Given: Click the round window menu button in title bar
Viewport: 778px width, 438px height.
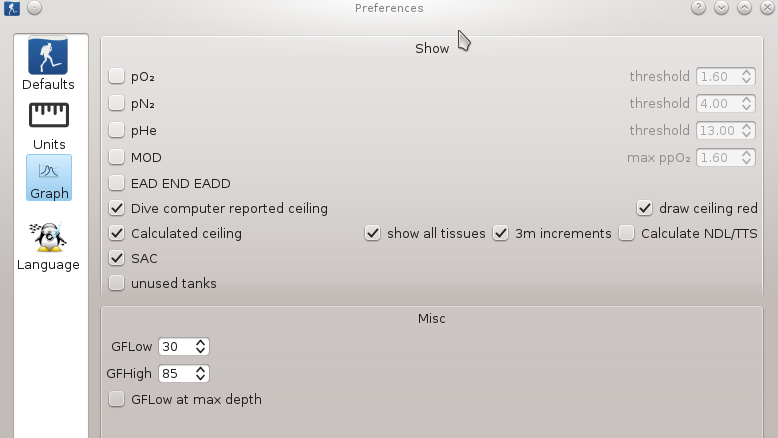Looking at the screenshot, I should tap(34, 8).
